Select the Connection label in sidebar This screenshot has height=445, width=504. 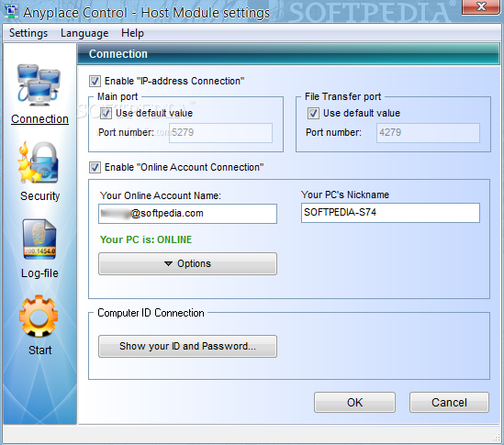(39, 119)
